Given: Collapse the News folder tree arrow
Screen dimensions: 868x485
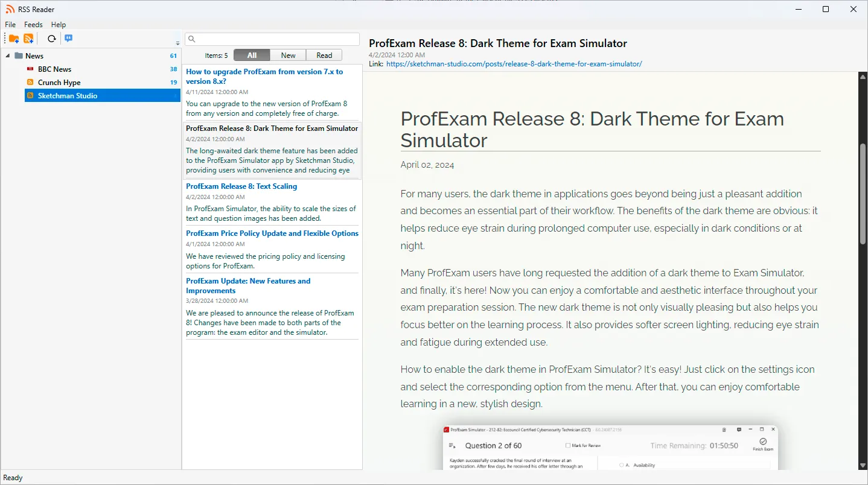Looking at the screenshot, I should pos(8,56).
